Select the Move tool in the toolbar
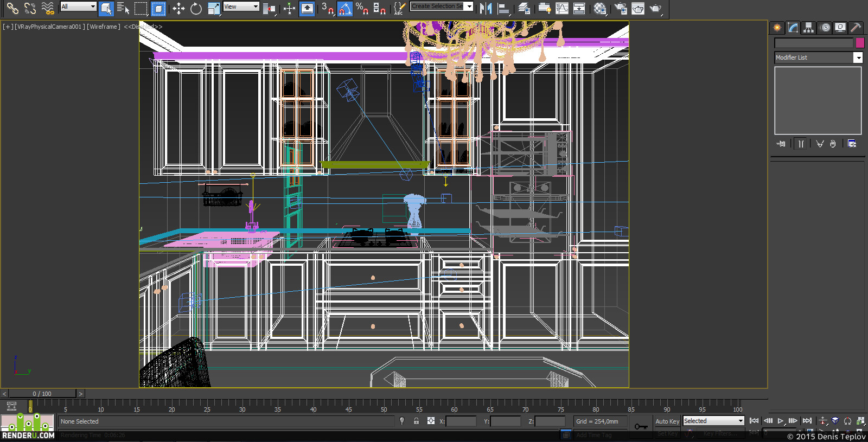This screenshot has width=868, height=442. click(178, 8)
